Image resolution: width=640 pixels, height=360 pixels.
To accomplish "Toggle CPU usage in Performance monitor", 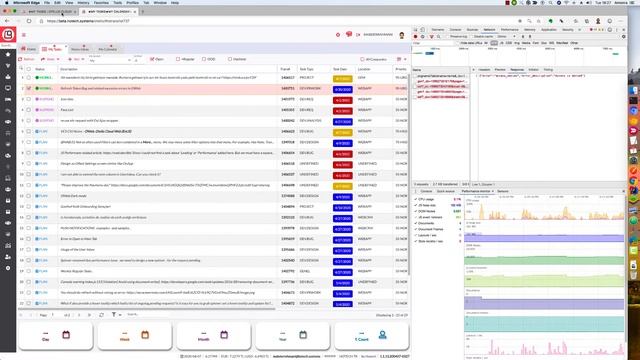I will coord(416,199).
